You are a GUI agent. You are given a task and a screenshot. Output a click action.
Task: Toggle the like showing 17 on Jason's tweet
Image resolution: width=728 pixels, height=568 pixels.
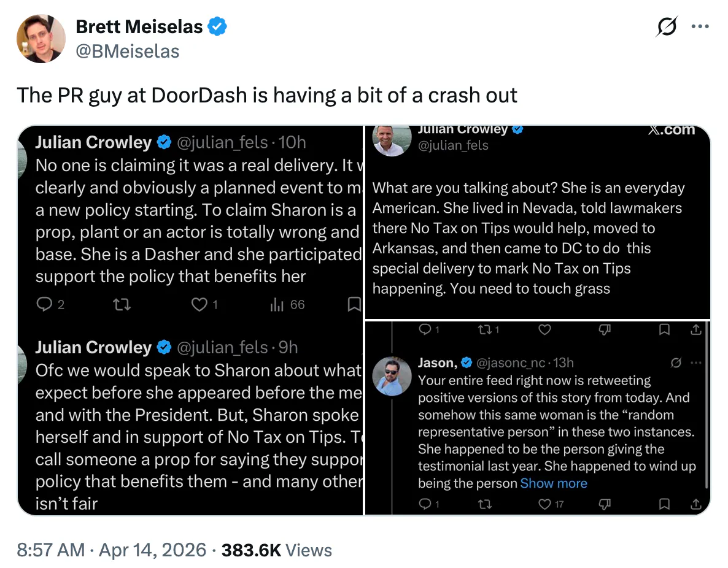(544, 504)
